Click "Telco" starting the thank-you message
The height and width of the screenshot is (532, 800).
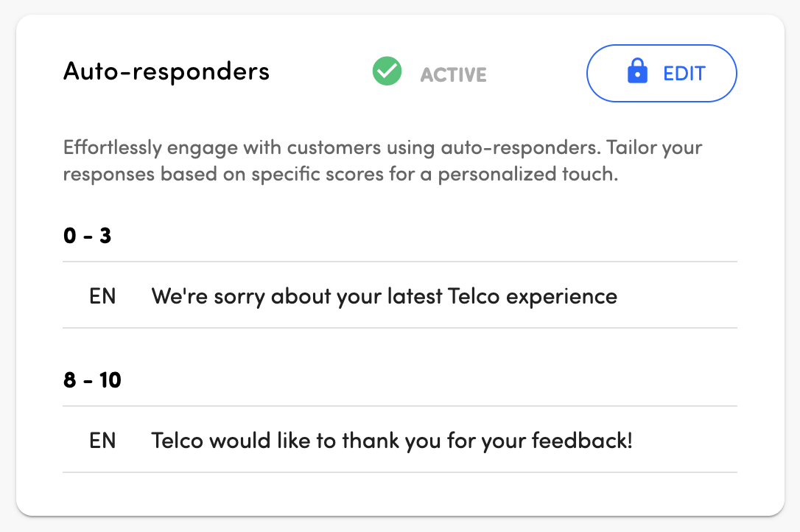[178, 441]
